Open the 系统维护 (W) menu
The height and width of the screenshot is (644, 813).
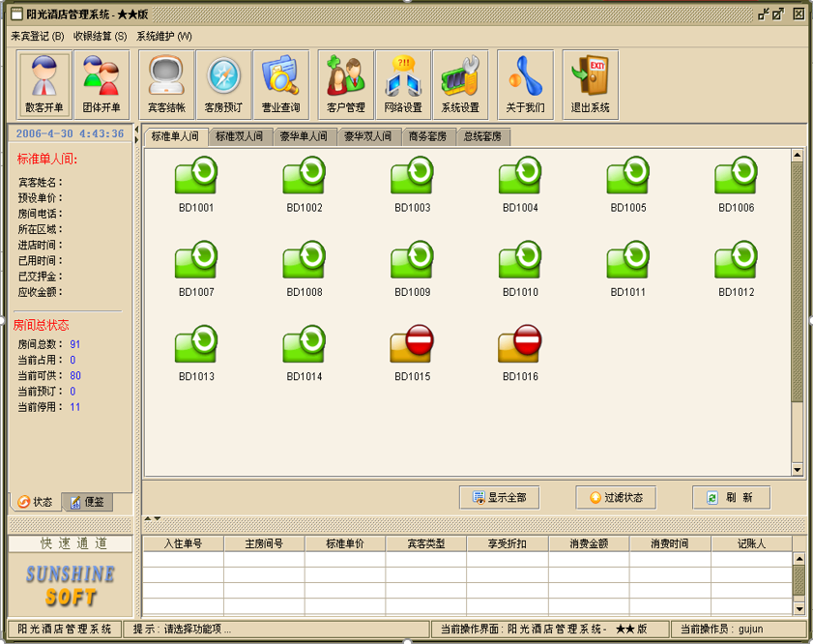pyautogui.click(x=163, y=37)
